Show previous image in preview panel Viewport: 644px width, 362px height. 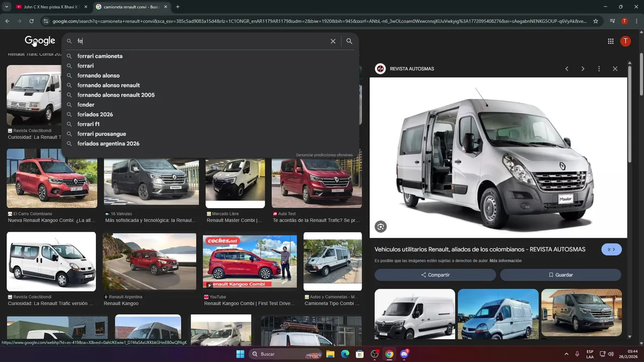tap(567, 69)
